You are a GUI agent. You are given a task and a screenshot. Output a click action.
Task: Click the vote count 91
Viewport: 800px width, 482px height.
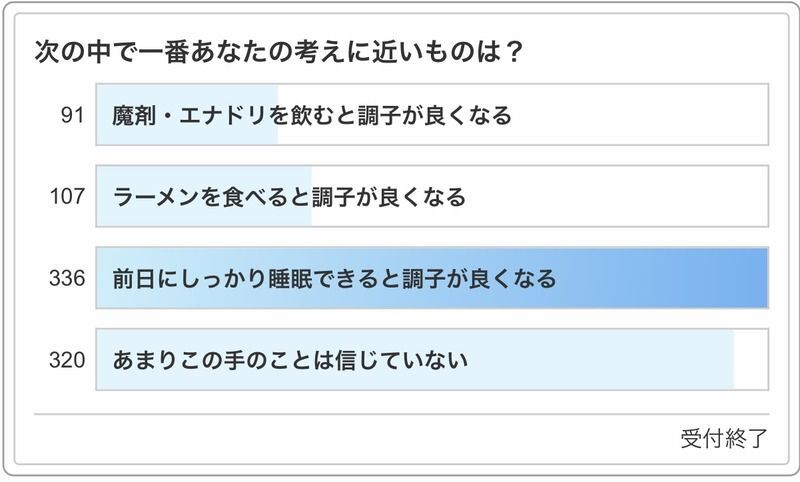tap(71, 116)
